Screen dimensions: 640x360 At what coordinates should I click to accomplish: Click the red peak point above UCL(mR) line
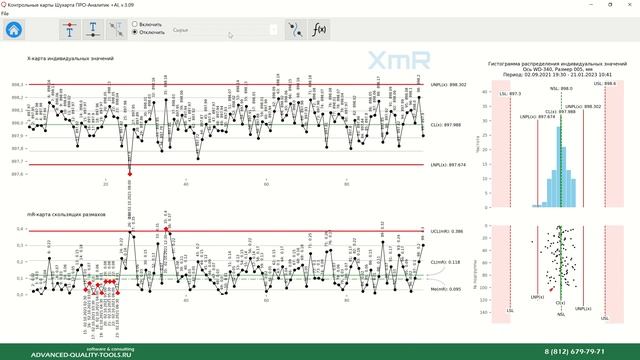(166, 229)
